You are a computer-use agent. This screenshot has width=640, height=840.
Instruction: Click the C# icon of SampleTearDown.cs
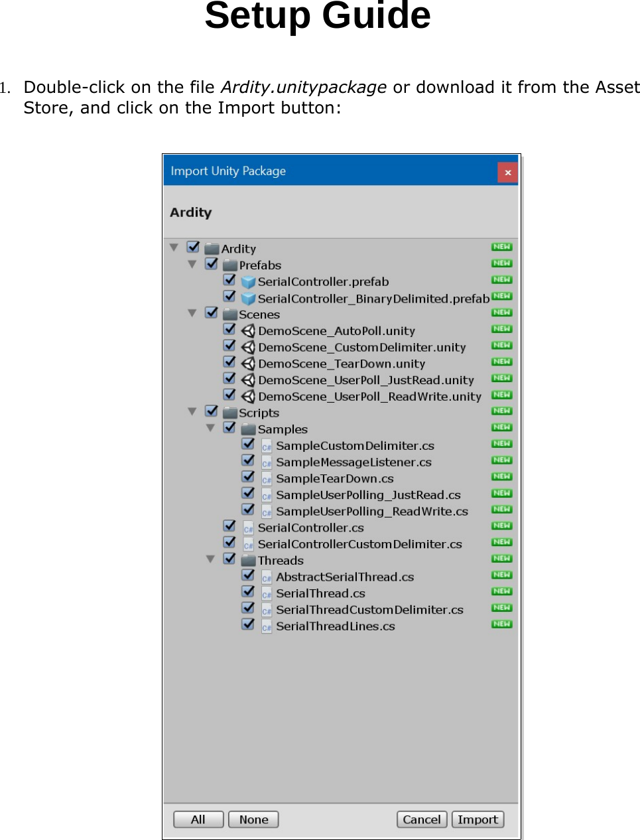[267, 478]
